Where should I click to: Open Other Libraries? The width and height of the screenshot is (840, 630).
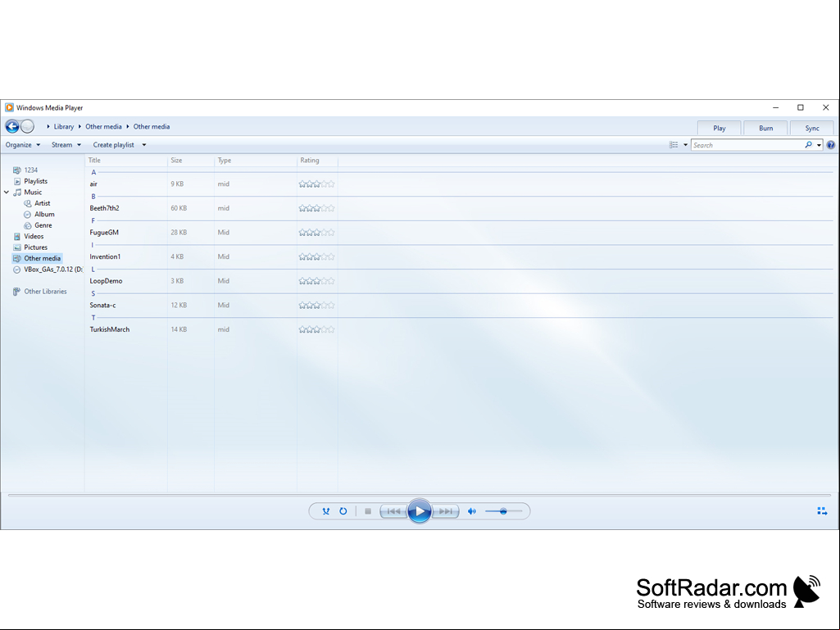39,292
